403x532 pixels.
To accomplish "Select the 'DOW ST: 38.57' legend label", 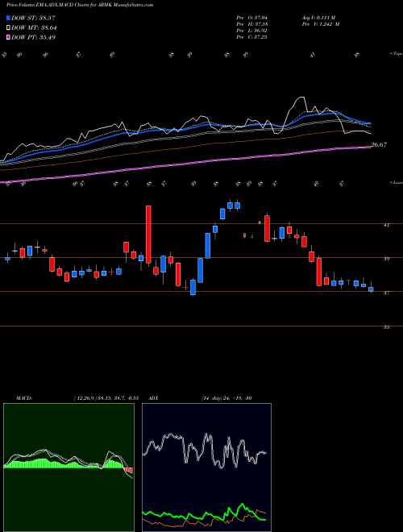I will point(33,18).
